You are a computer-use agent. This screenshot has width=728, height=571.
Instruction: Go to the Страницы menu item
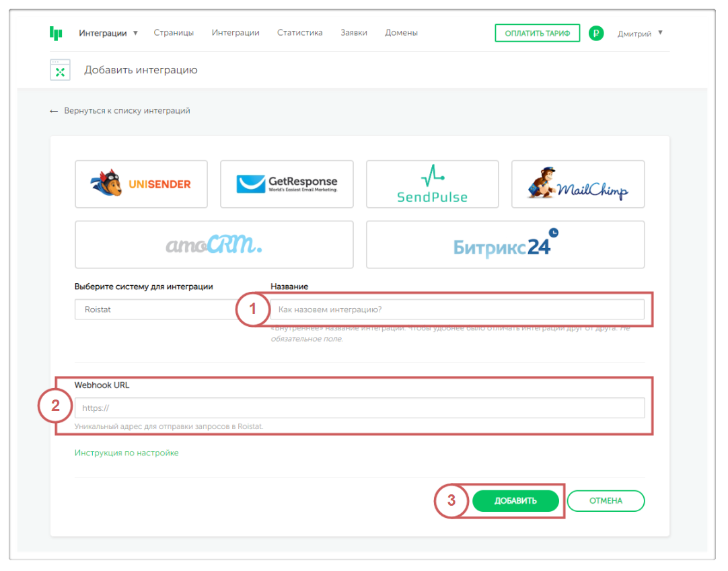[174, 32]
